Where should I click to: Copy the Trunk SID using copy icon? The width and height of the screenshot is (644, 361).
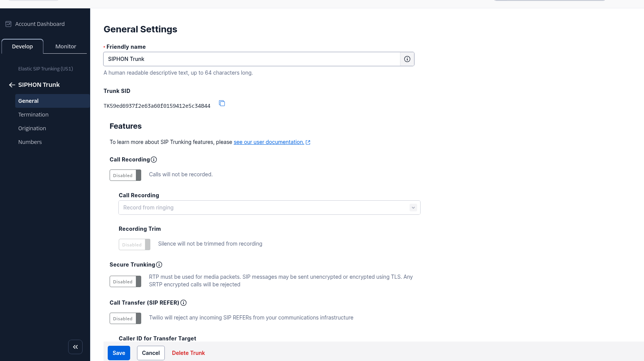pyautogui.click(x=222, y=103)
